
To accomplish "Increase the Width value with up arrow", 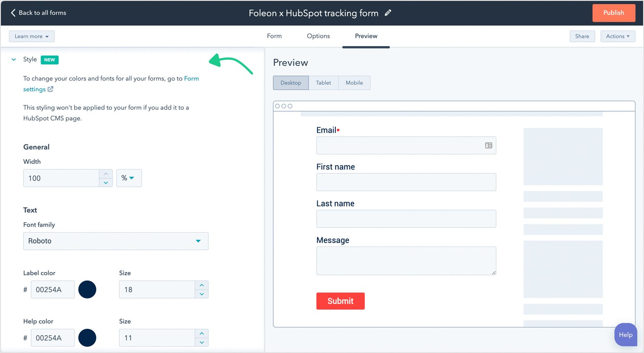I will 106,174.
